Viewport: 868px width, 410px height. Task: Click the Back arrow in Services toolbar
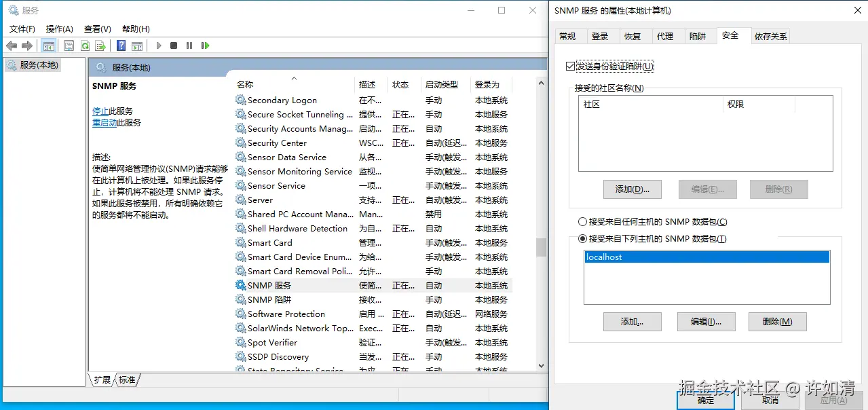coord(11,45)
